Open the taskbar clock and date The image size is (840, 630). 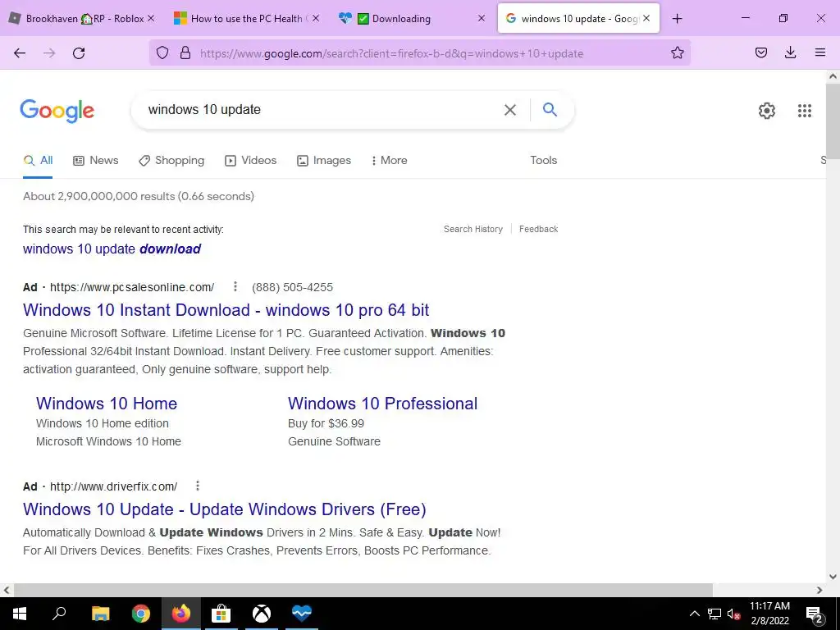point(769,614)
